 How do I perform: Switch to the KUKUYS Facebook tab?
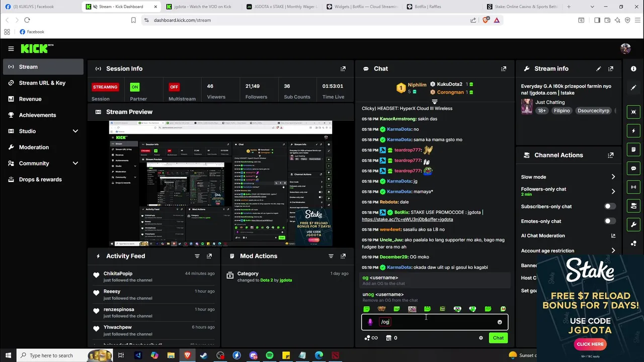[40, 7]
